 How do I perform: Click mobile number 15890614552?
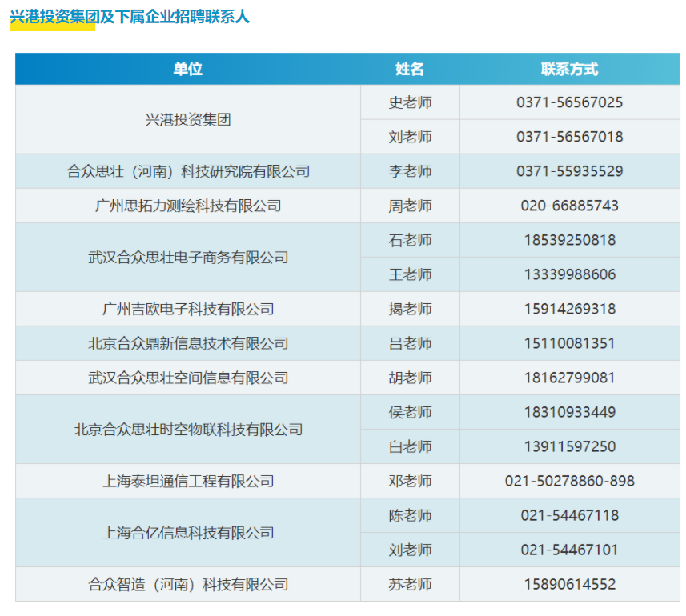(570, 584)
